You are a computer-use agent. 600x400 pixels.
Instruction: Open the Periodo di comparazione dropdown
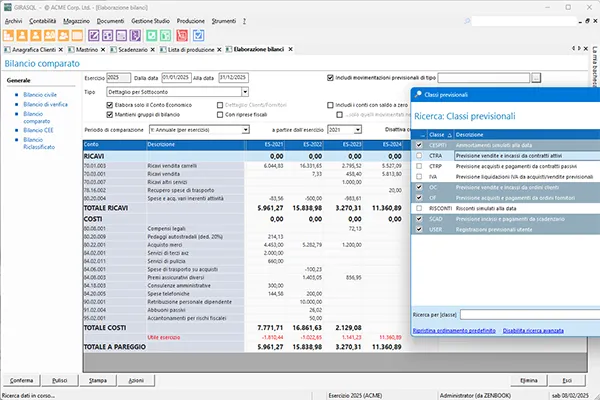pos(245,130)
